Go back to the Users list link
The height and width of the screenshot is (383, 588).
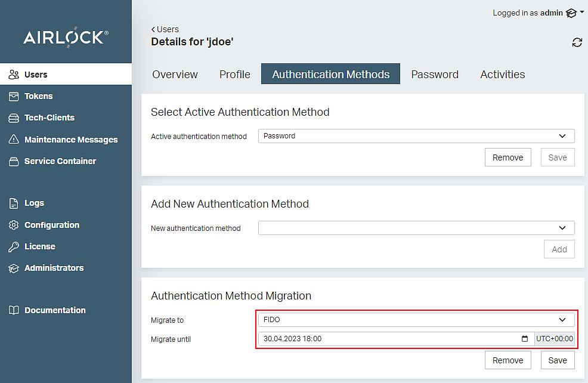(x=165, y=29)
